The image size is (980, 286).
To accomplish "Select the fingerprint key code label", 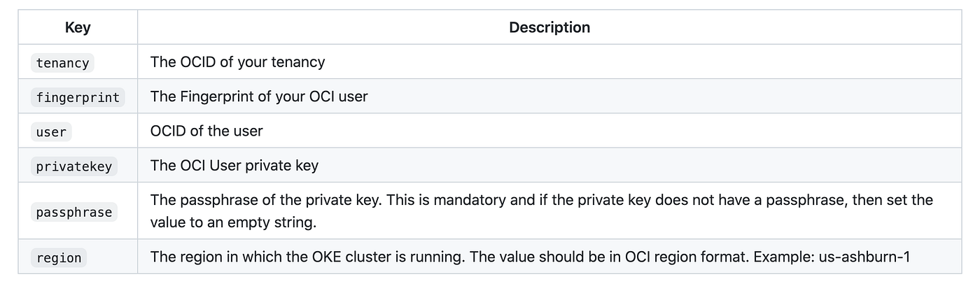I will tap(78, 97).
